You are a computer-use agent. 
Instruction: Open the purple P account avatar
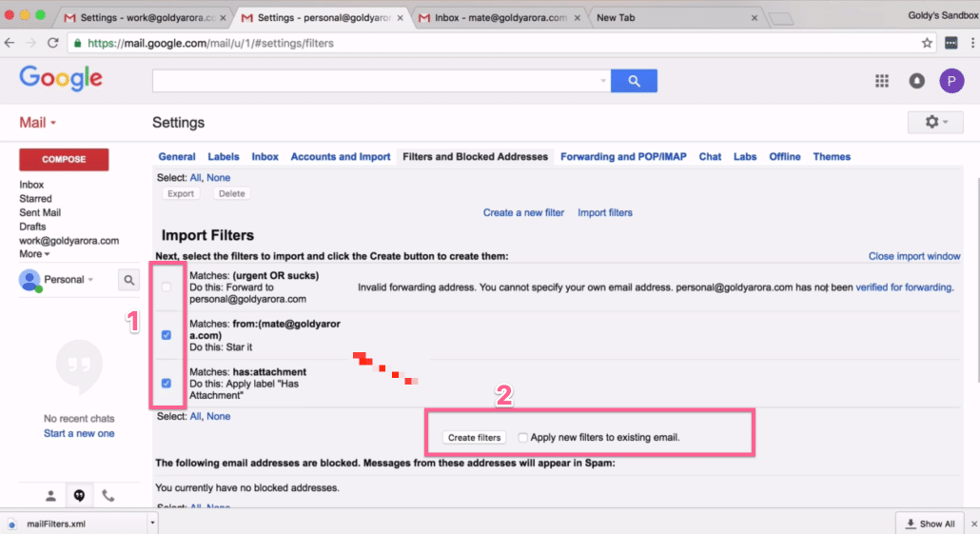951,81
